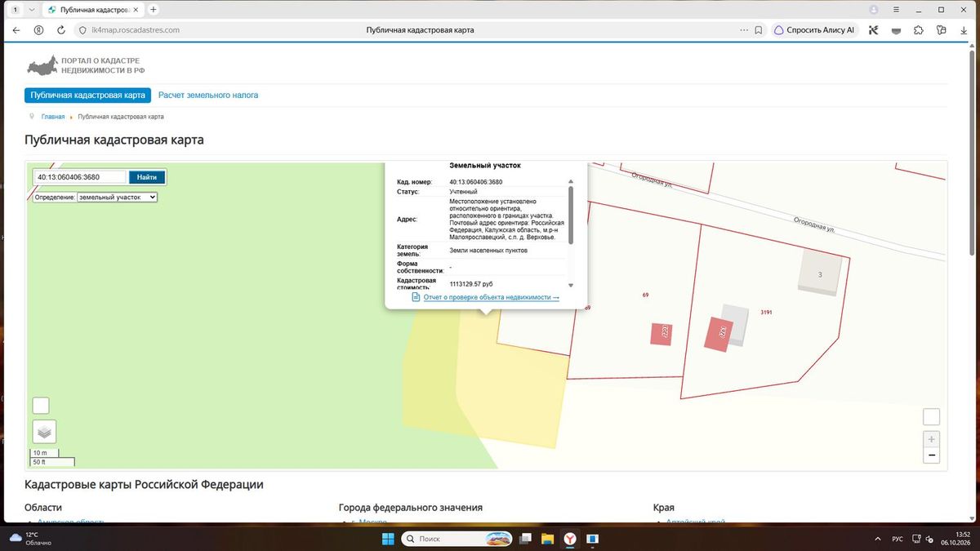
Task: Reload the page with the refresh icon
Action: [x=61, y=30]
